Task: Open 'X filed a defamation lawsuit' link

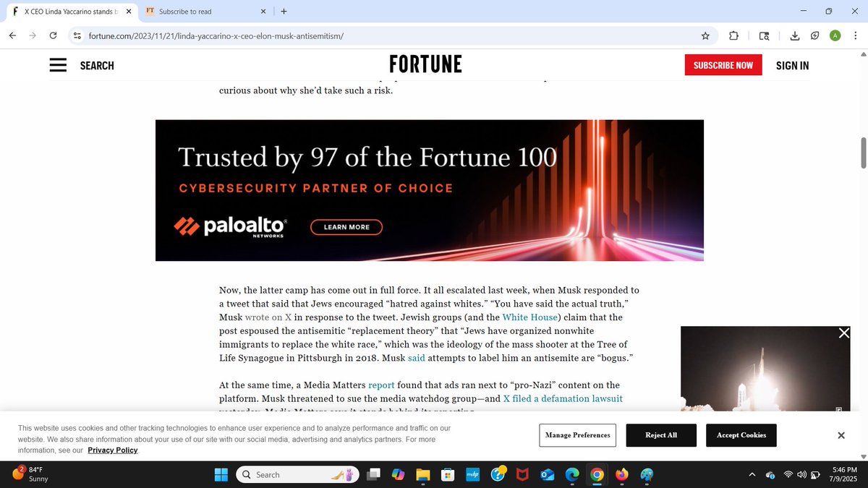Action: (563, 398)
